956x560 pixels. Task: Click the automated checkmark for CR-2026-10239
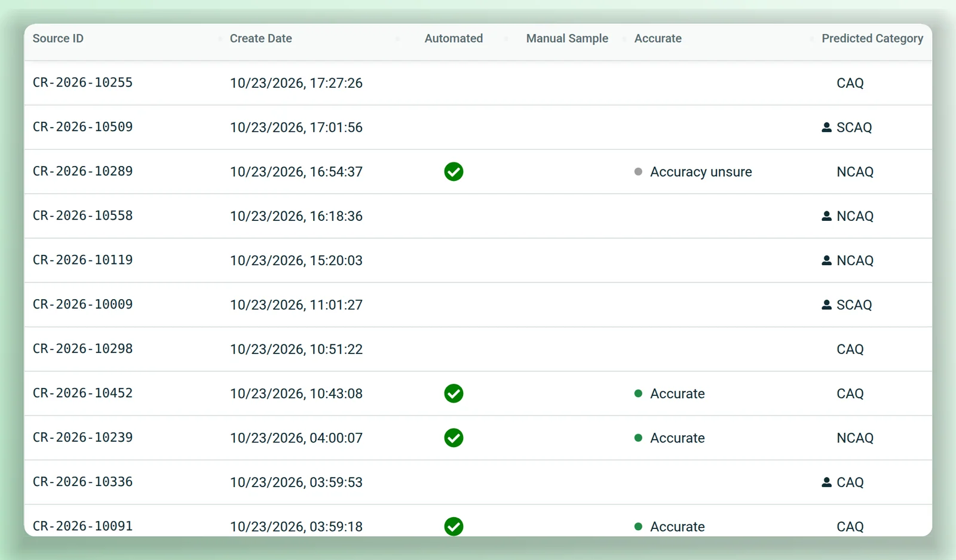(x=454, y=438)
